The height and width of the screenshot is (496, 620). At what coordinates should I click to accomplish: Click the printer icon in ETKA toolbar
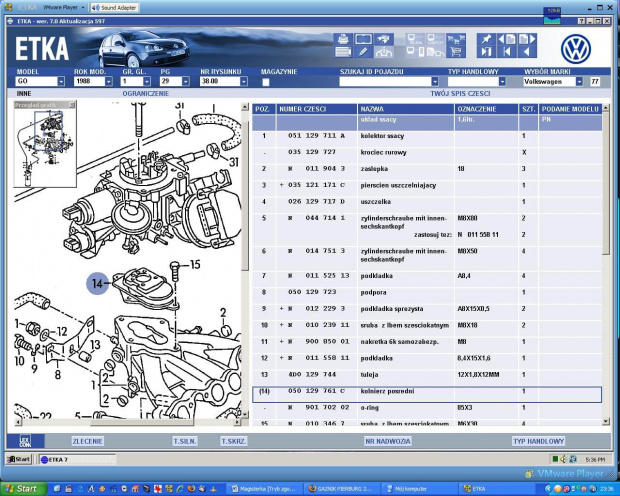343,39
